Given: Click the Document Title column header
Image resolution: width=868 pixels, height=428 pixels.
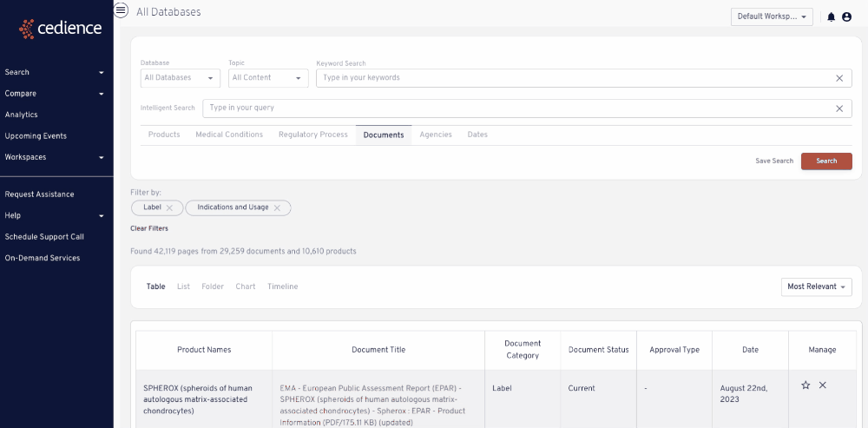Looking at the screenshot, I should (x=378, y=350).
